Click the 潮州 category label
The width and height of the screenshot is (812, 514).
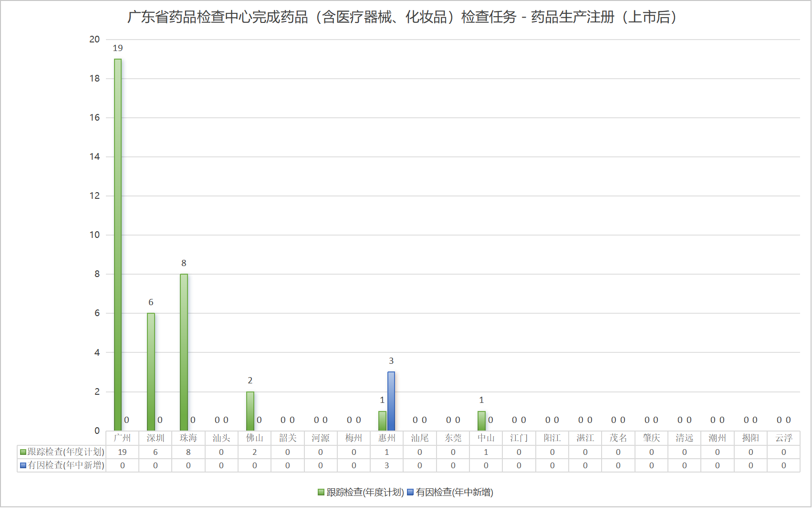tap(718, 438)
